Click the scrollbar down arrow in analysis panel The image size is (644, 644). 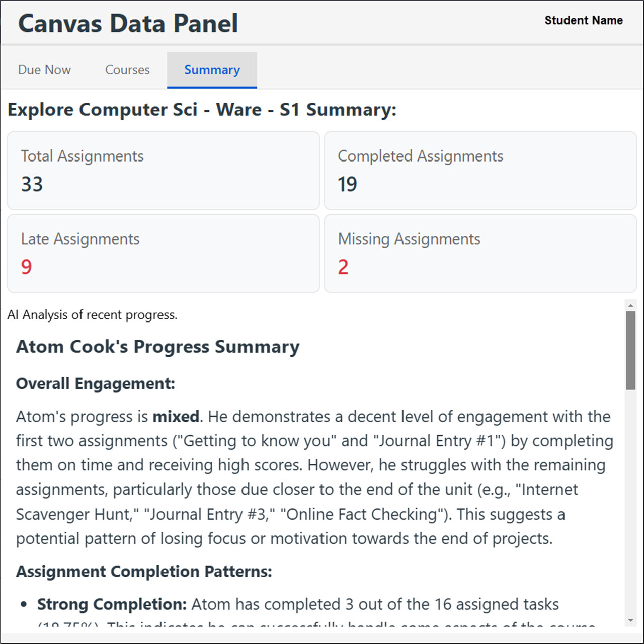pos(630,620)
